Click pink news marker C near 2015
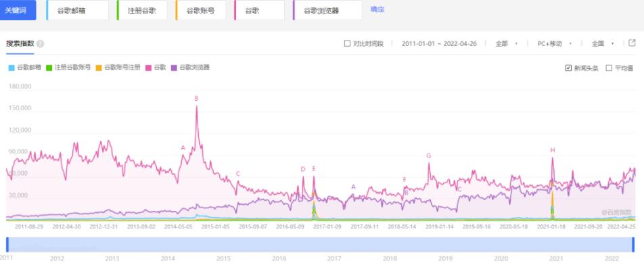 pyautogui.click(x=238, y=174)
